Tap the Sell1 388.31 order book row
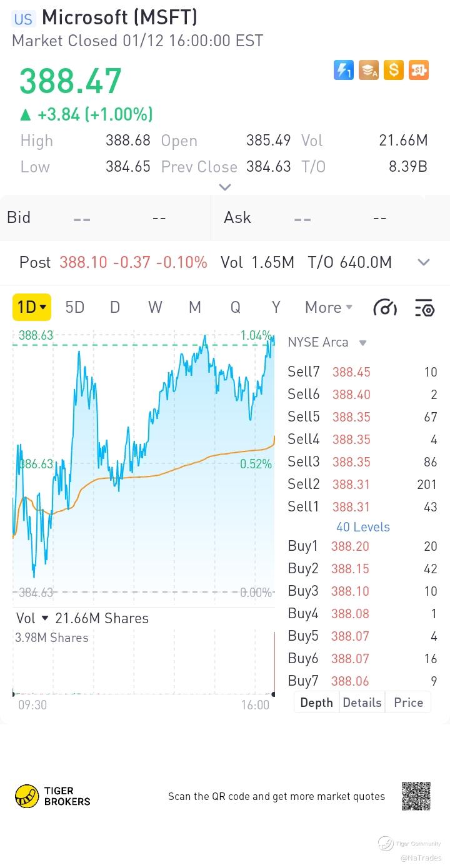 tap(362, 507)
